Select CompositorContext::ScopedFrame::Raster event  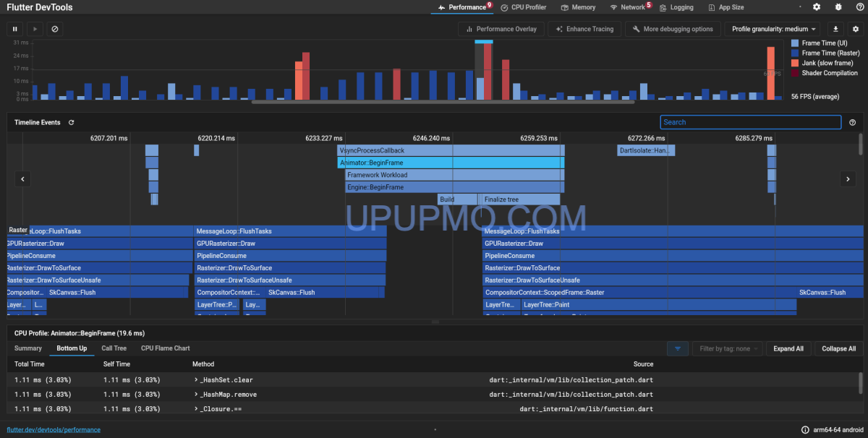[x=639, y=292]
